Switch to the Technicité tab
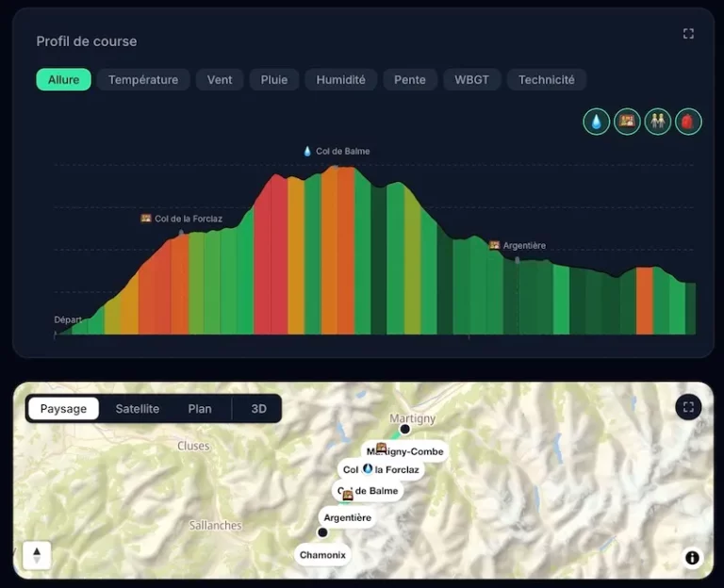The height and width of the screenshot is (588, 724). tap(546, 79)
